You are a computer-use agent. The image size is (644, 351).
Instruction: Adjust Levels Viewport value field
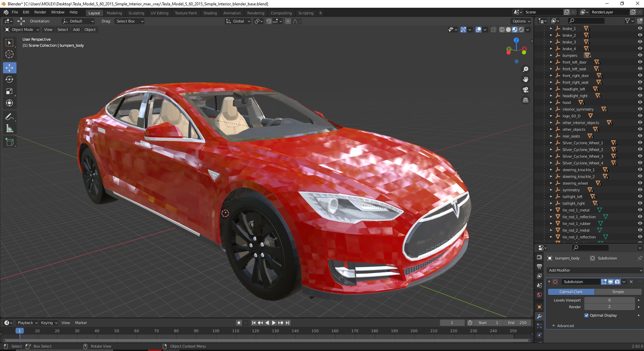[x=609, y=300]
